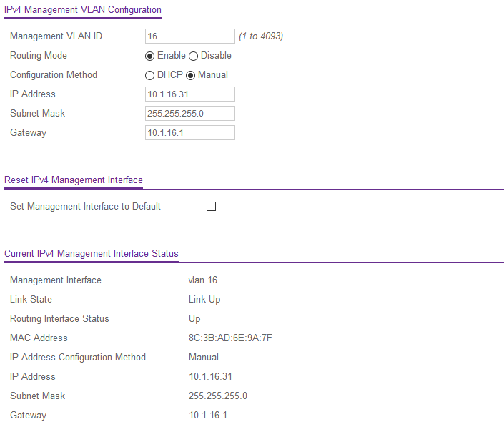Click the 'MAC Address' label
The image size is (504, 427).
coord(39,338)
